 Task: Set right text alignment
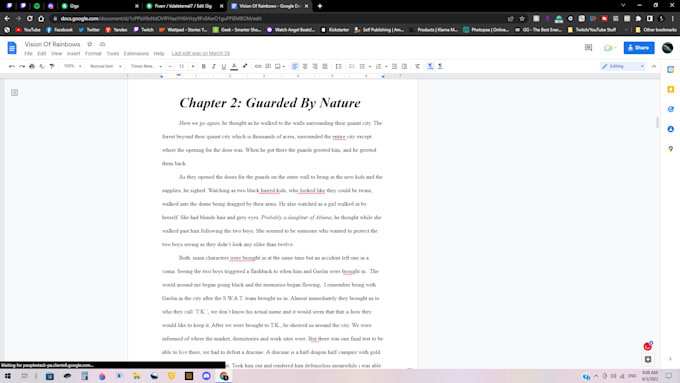pyautogui.click(x=315, y=66)
